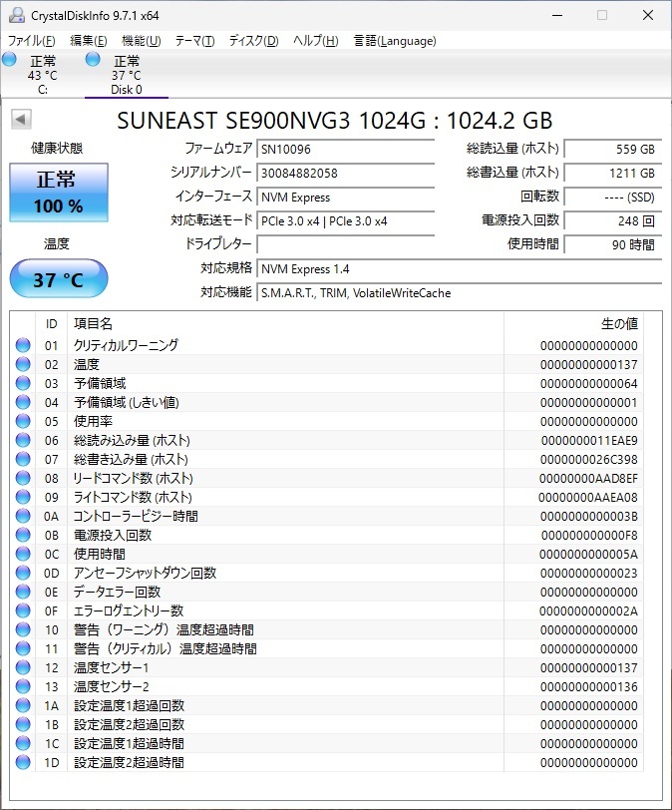Click power on count value 248 回
The height and width of the screenshot is (810, 672).
pyautogui.click(x=612, y=221)
